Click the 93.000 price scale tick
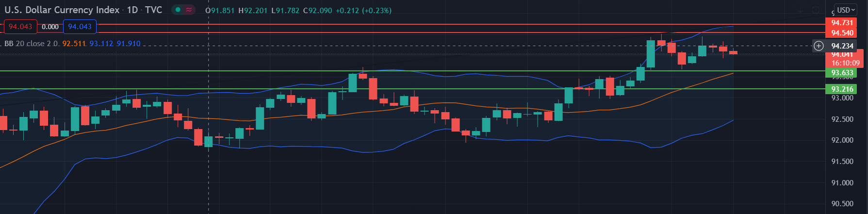This screenshot has height=214, width=868. (842, 98)
